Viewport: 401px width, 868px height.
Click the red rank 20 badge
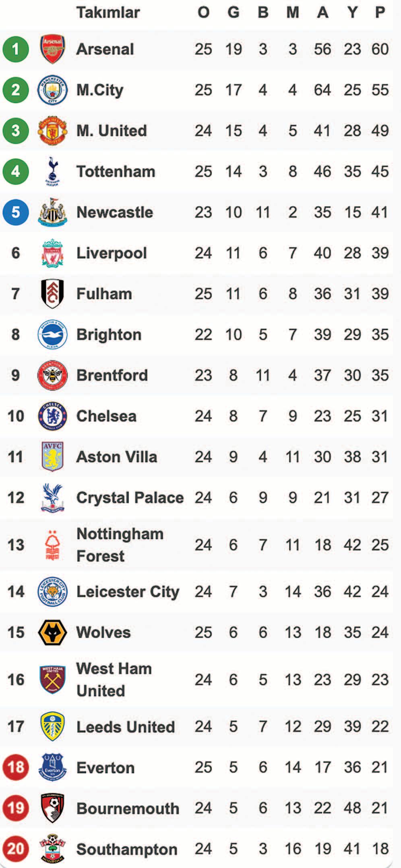pos(16,849)
